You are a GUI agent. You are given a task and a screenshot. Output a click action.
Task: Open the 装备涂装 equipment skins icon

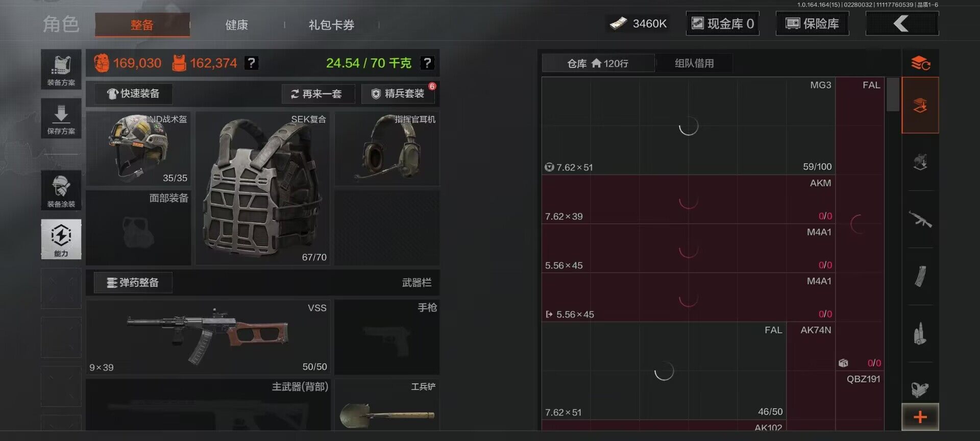pos(61,190)
